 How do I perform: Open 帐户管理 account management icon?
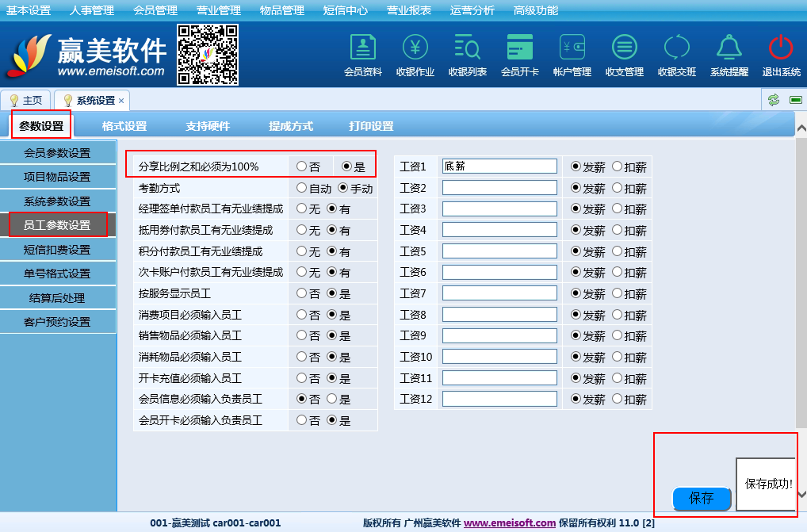[572, 48]
